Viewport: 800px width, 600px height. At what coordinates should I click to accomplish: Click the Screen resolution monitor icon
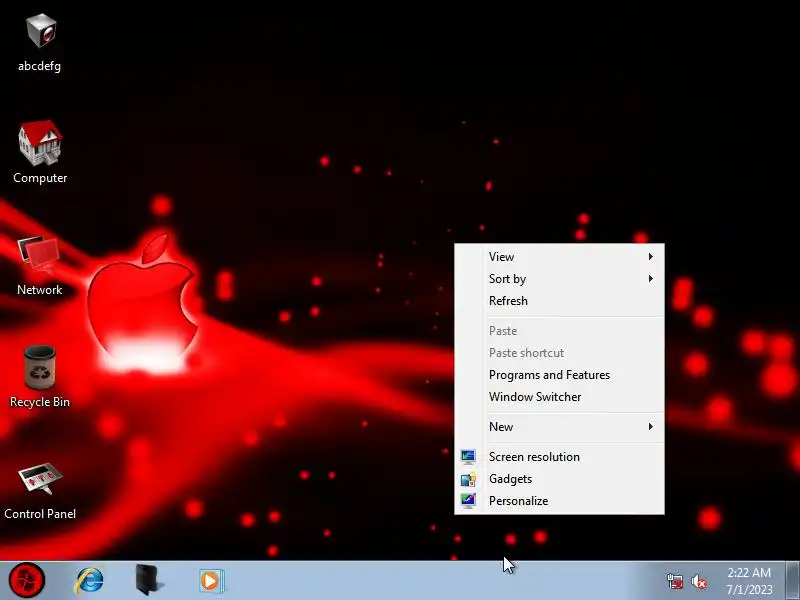(x=468, y=457)
